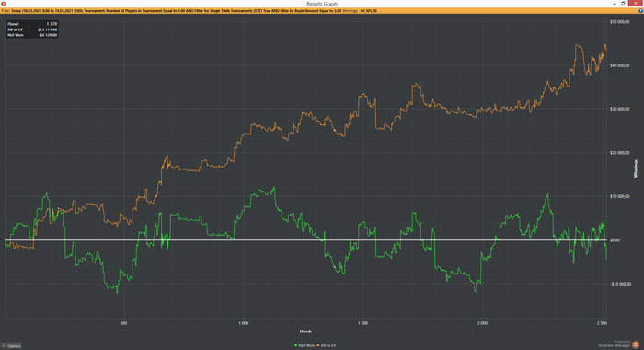Click the Hands x-axis title
This screenshot has width=644, height=350.
click(305, 332)
